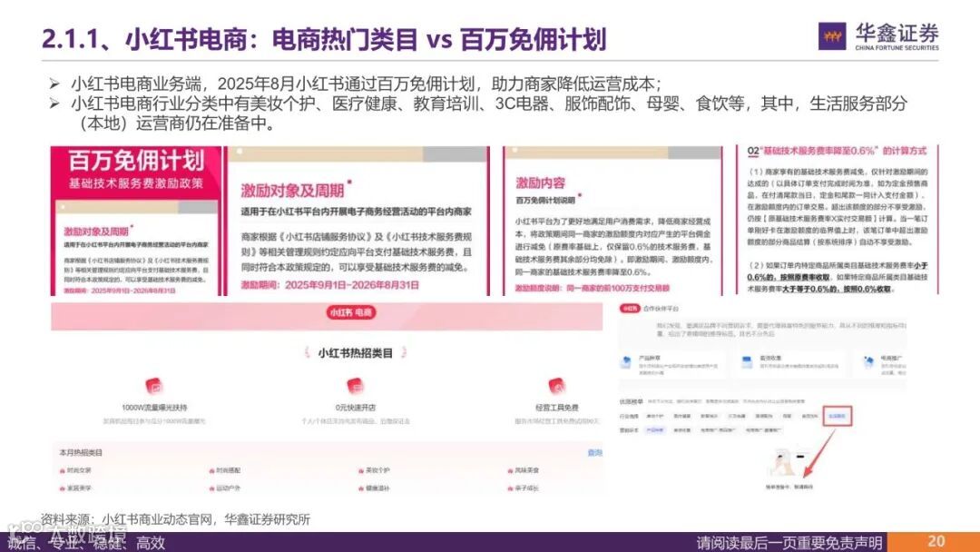Viewport: 980px width, 552px height.
Task: Choose the selected 产品种草 chip in 营销诉求 row
Action: [654, 430]
